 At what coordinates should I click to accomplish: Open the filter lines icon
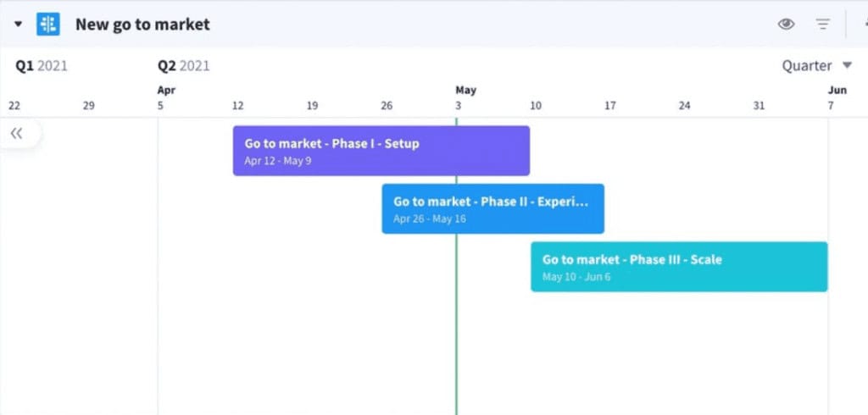823,25
